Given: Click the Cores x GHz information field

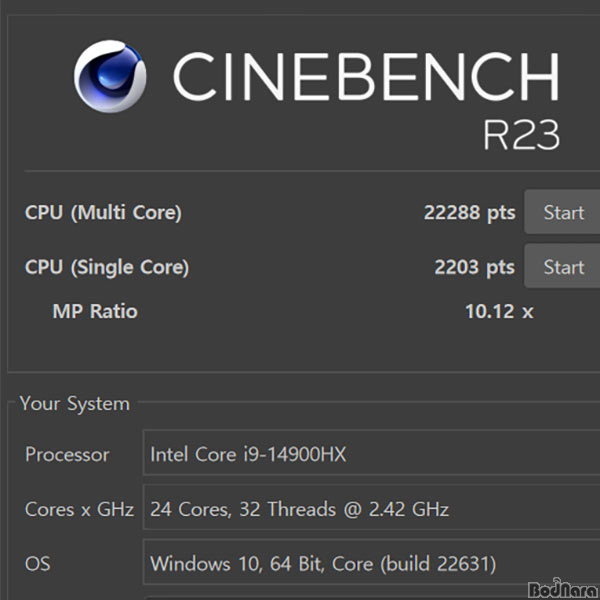Looking at the screenshot, I should pos(371,507).
